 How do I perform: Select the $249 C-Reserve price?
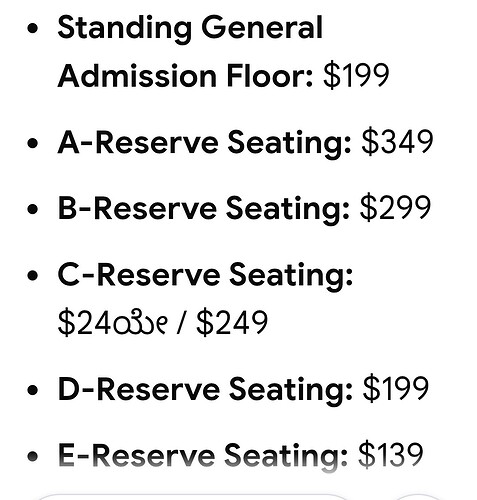coord(232,323)
